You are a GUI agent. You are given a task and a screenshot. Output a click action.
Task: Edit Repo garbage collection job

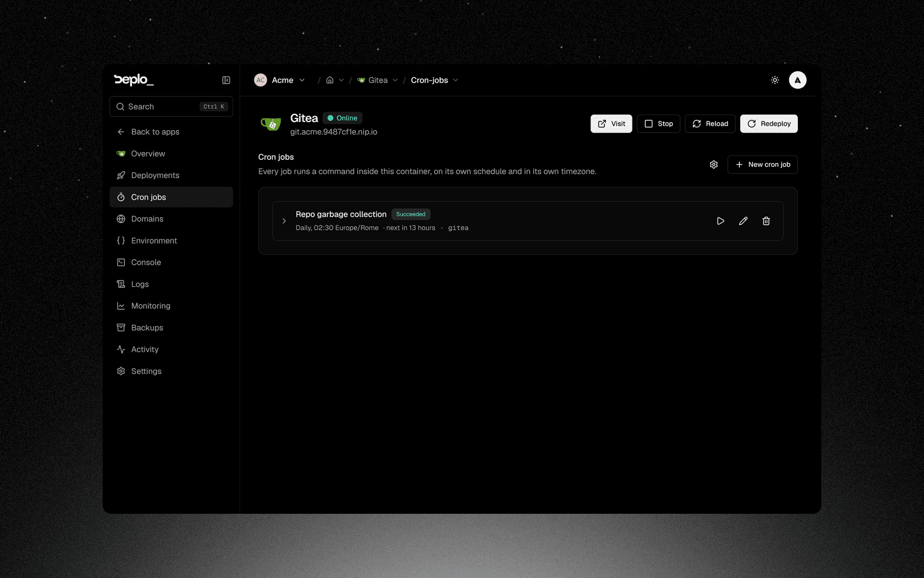(743, 221)
